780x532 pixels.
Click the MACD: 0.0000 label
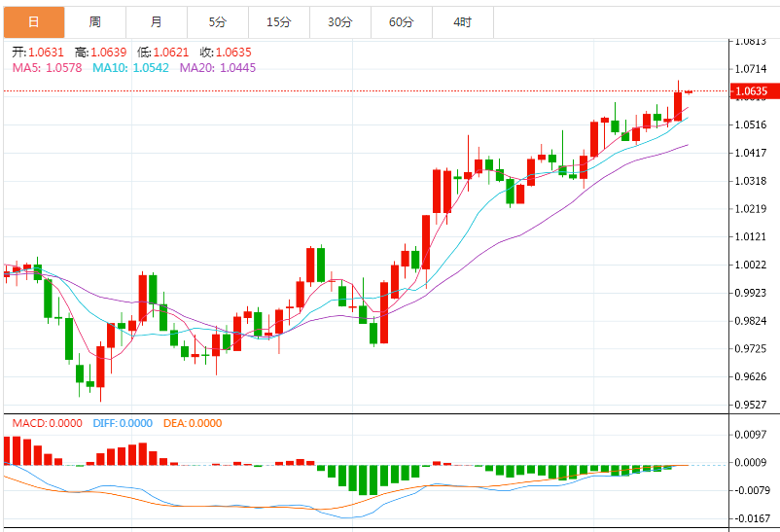click(48, 423)
